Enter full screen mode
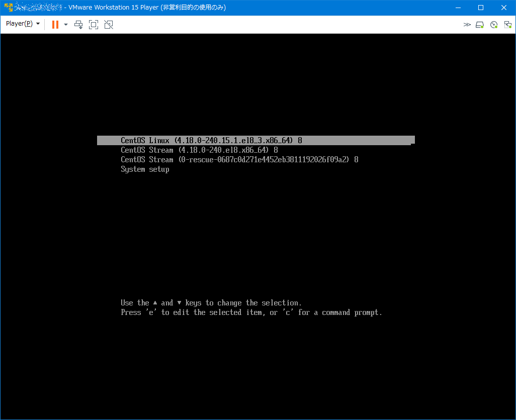516x420 pixels. click(x=94, y=25)
